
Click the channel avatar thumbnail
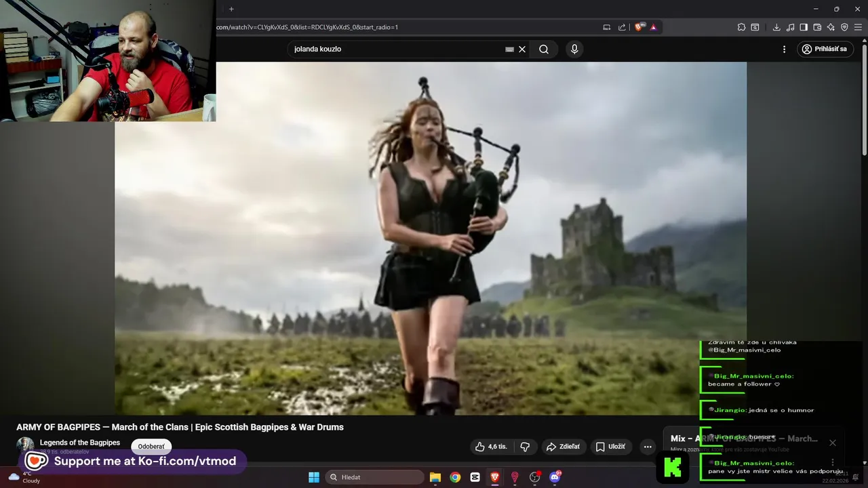pyautogui.click(x=25, y=445)
